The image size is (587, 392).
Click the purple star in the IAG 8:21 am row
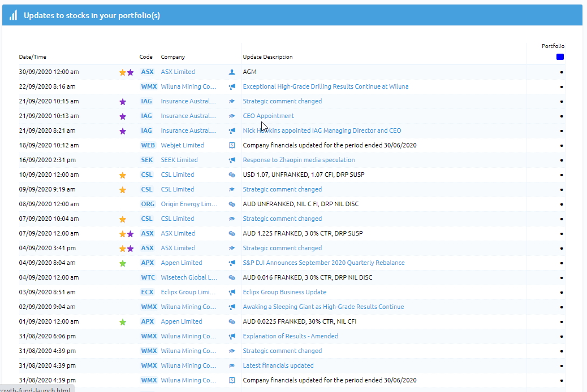coord(122,131)
